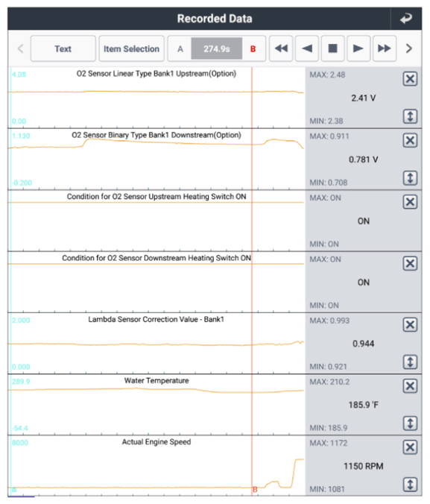Open Item Selection
Screen dimensions: 430x504
click(x=131, y=48)
